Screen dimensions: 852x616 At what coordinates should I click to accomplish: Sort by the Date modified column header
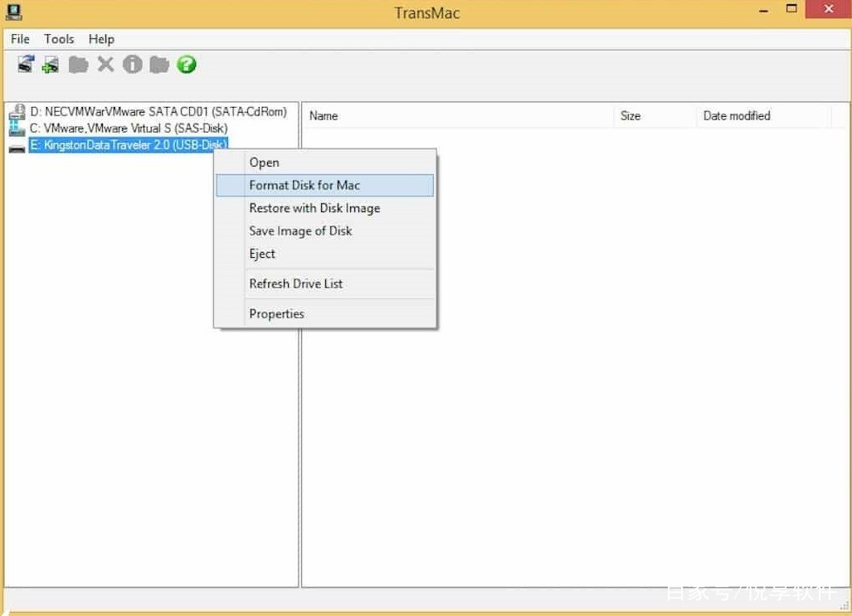pyautogui.click(x=764, y=116)
